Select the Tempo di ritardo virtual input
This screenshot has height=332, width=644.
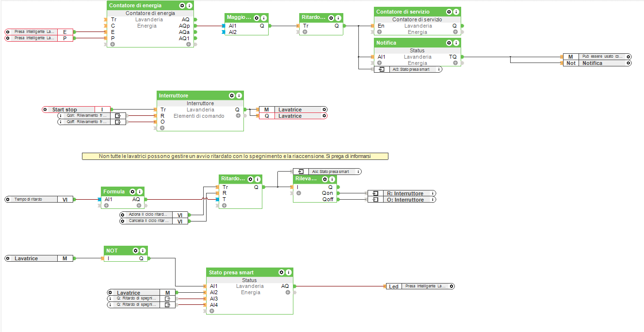point(39,199)
